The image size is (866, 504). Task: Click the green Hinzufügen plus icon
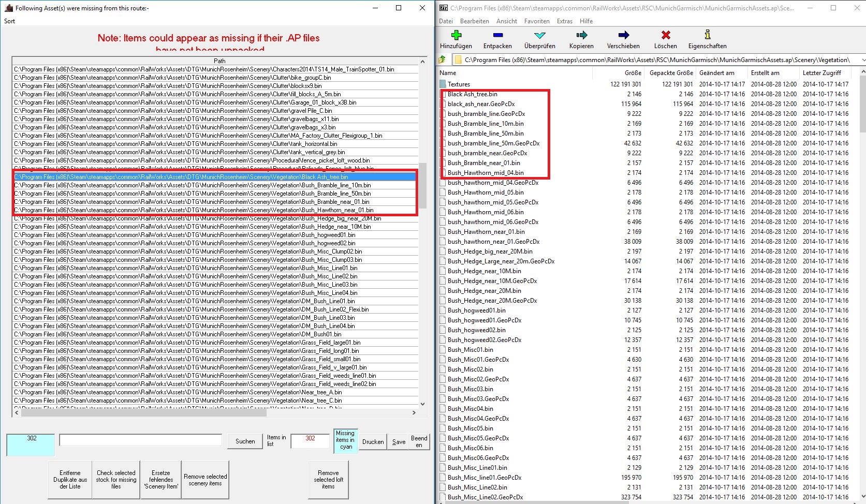click(x=456, y=35)
